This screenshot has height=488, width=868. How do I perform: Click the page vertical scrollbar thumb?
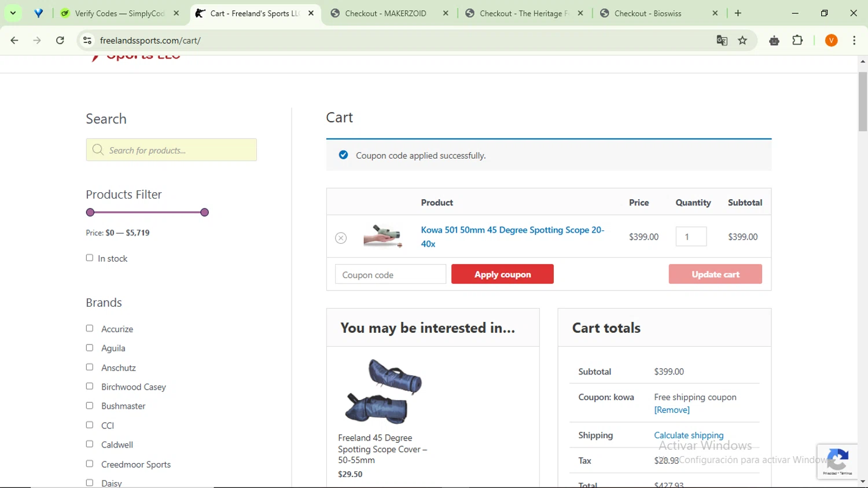tap(863, 101)
